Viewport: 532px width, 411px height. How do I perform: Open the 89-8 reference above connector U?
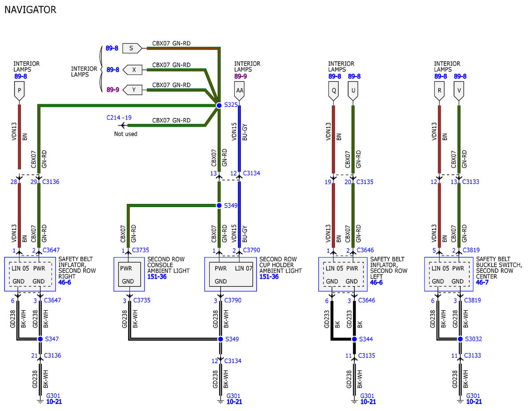[354, 76]
